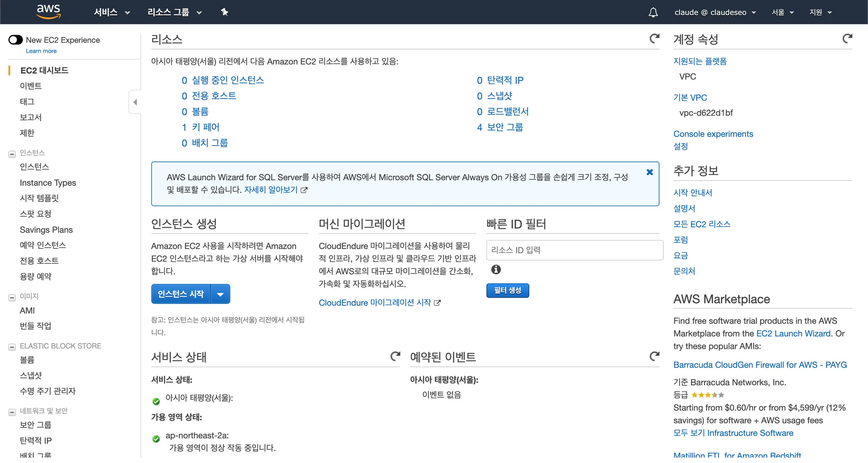Open dropdown arrow beside 인스턴스 시작
This screenshot has width=868, height=463.
[x=220, y=294]
